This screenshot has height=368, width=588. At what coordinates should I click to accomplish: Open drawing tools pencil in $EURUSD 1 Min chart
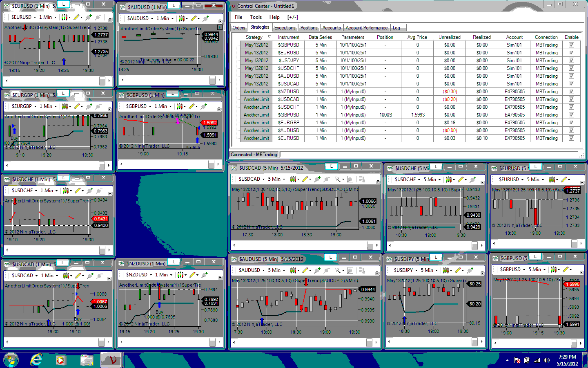[76, 17]
